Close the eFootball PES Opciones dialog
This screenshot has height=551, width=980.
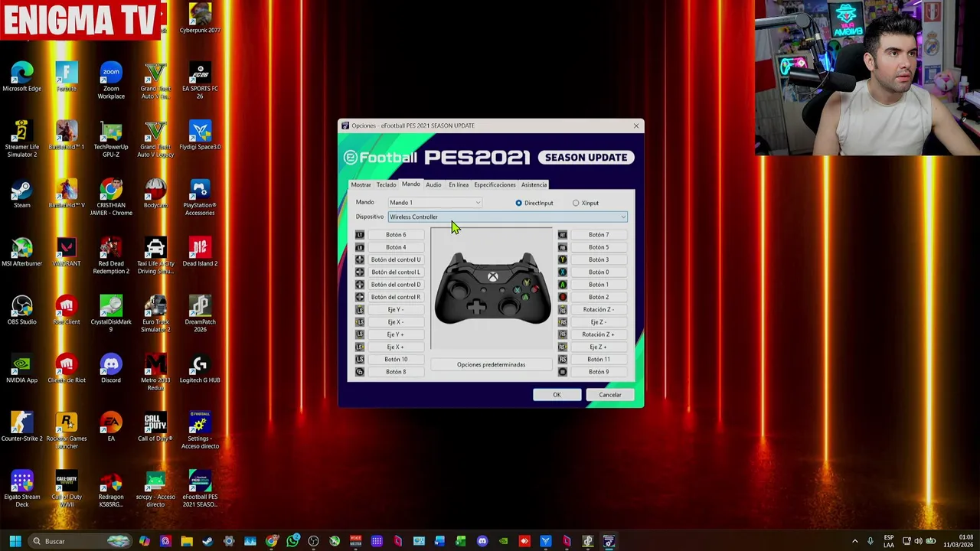click(x=636, y=126)
